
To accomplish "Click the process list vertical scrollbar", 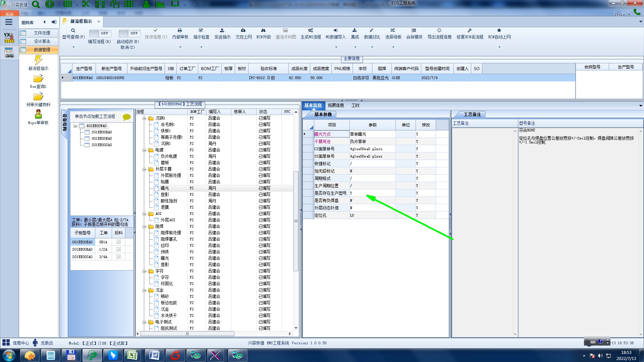I will (x=296, y=221).
